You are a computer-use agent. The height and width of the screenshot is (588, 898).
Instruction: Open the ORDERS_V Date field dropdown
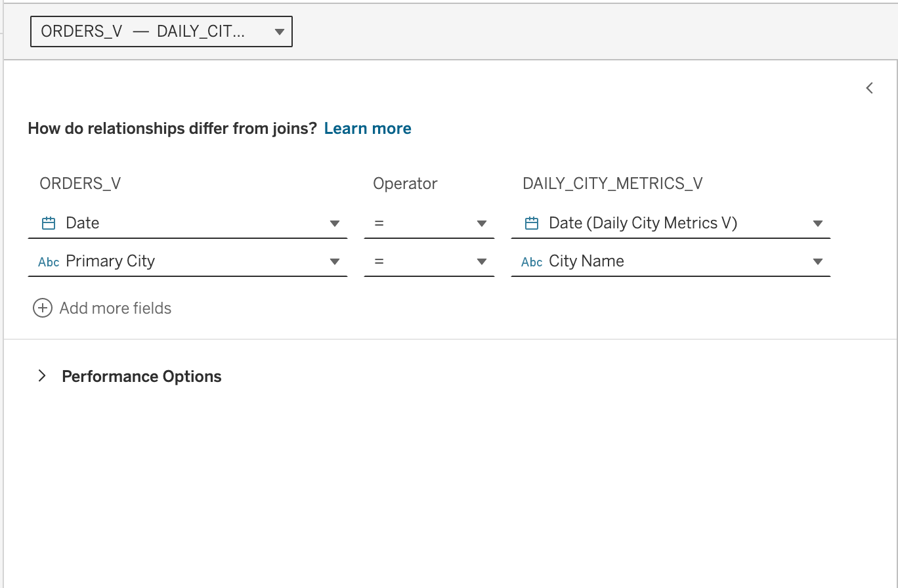pyautogui.click(x=188, y=223)
